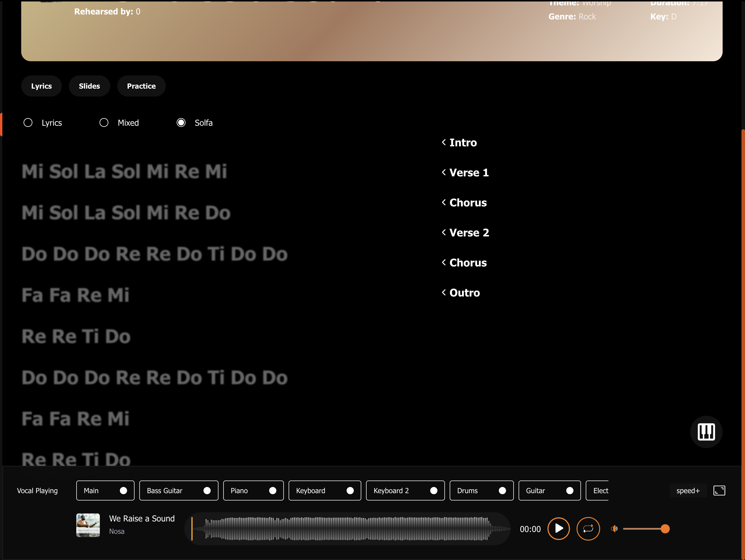Switch to the Slides tab

tap(89, 86)
